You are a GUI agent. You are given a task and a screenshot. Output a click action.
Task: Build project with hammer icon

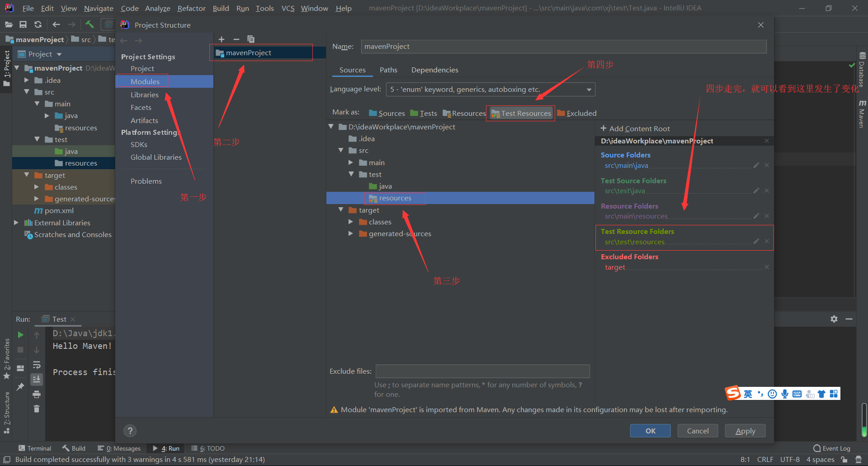tap(90, 24)
